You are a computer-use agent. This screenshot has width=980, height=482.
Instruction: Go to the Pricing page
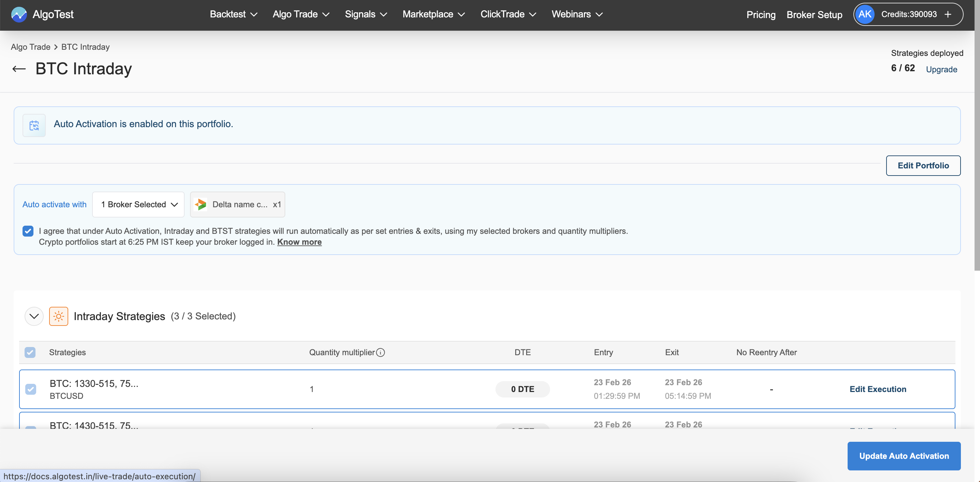[761, 15]
